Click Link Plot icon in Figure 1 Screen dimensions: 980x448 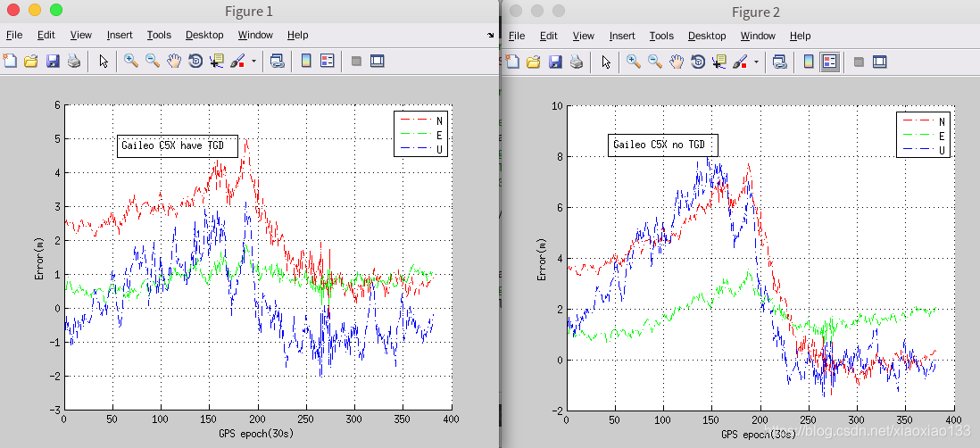point(277,62)
